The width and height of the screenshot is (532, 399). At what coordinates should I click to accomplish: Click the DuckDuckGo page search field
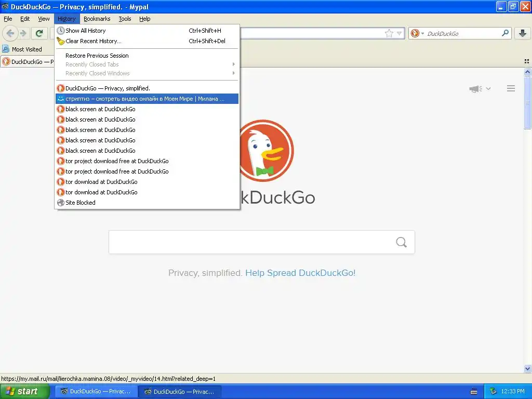[x=262, y=242]
